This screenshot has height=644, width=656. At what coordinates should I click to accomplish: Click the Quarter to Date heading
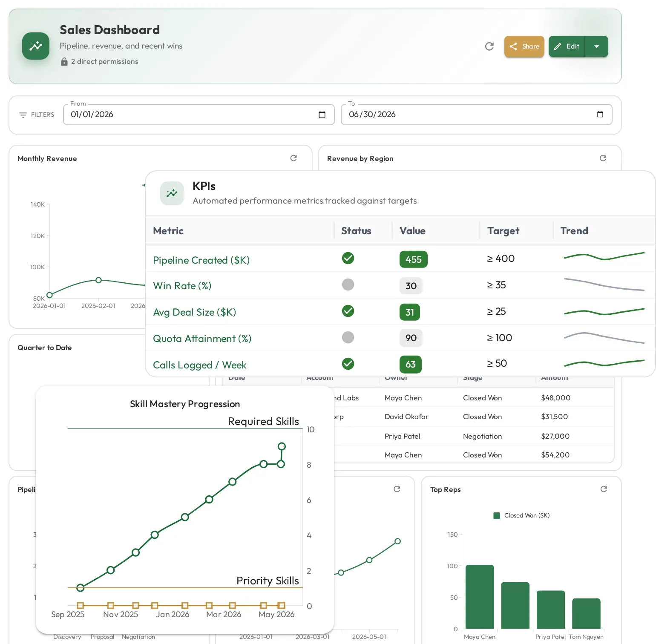[x=45, y=348]
